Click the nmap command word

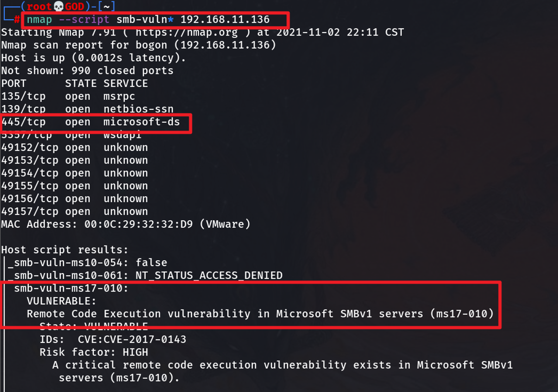(39, 20)
